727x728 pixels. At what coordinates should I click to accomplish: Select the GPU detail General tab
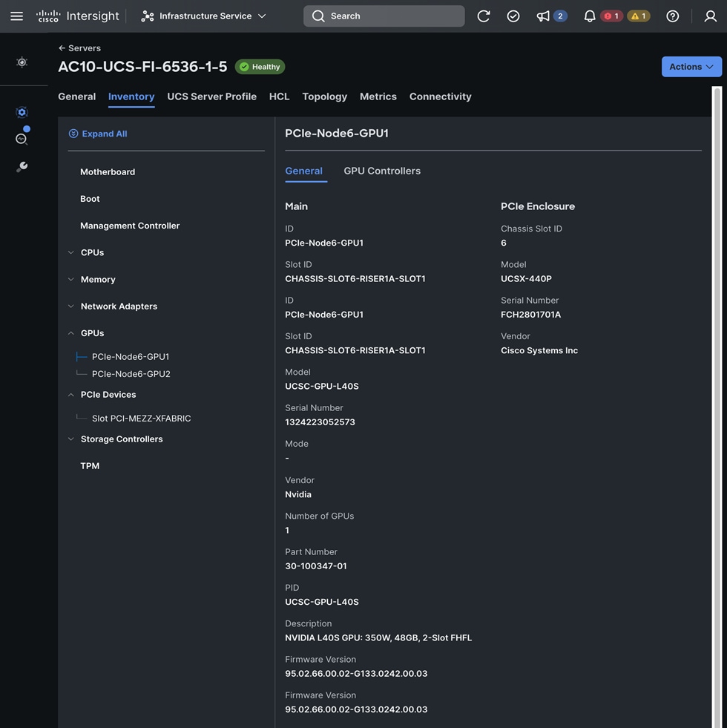tap(303, 171)
